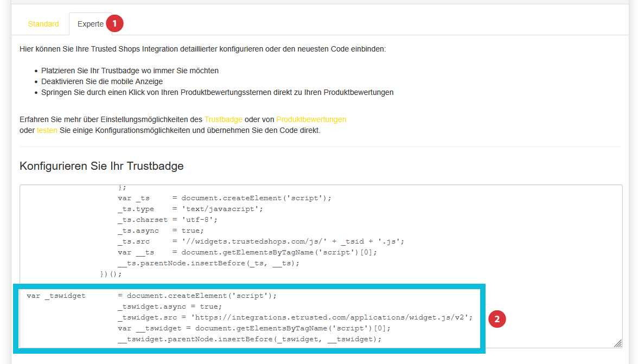Viewport: 638px width, 364px height.
Task: Click the code line with widgets.trustedshops.com URL
Action: (x=261, y=241)
